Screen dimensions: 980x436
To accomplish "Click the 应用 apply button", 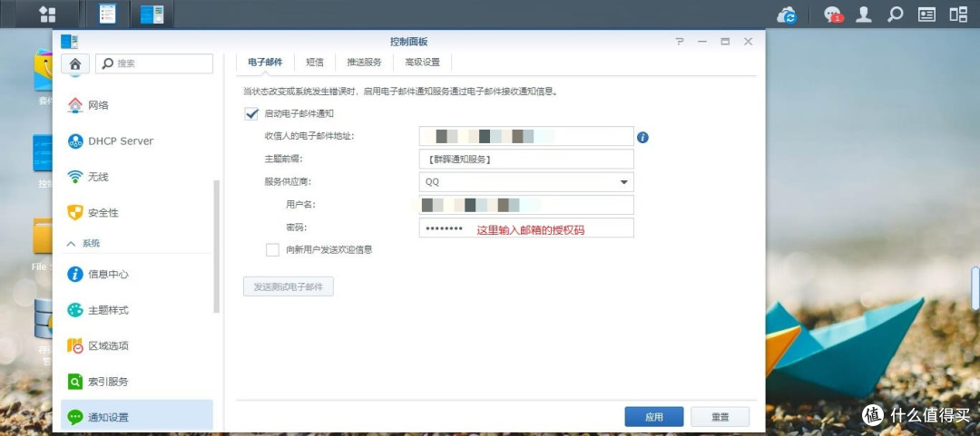I will [x=653, y=417].
